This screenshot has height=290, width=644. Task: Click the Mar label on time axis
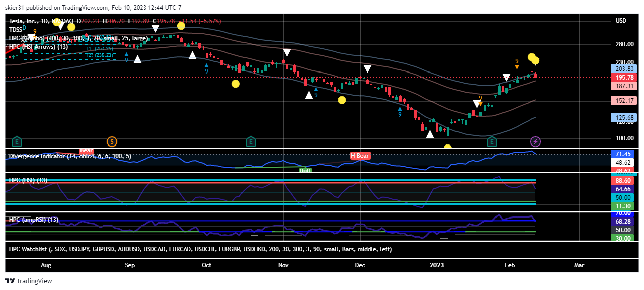pos(579,265)
